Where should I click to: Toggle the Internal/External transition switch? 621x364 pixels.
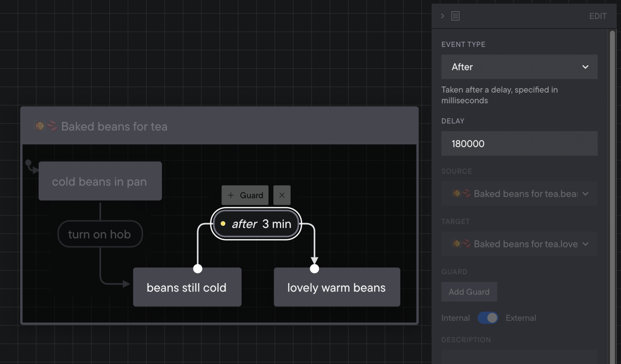488,318
